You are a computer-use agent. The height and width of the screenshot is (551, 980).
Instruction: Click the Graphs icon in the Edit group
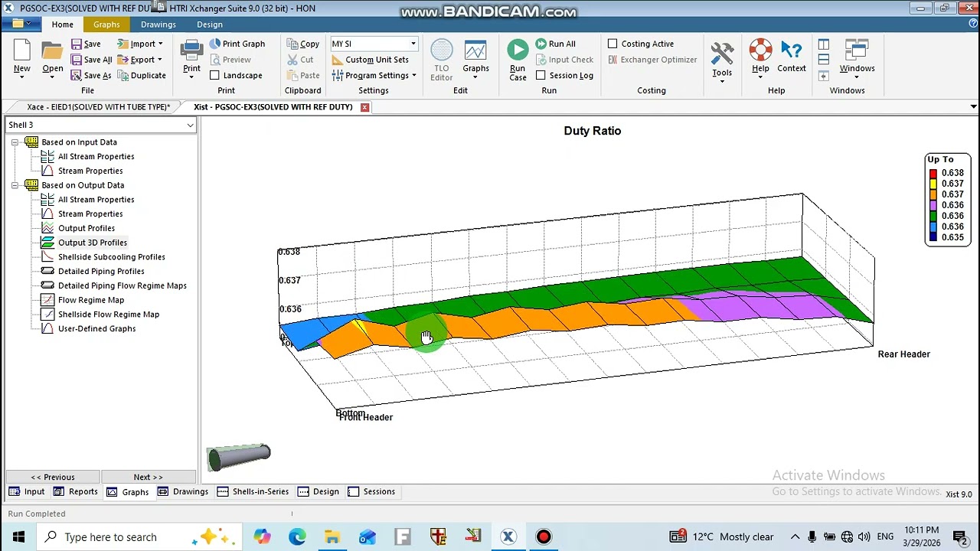point(475,51)
